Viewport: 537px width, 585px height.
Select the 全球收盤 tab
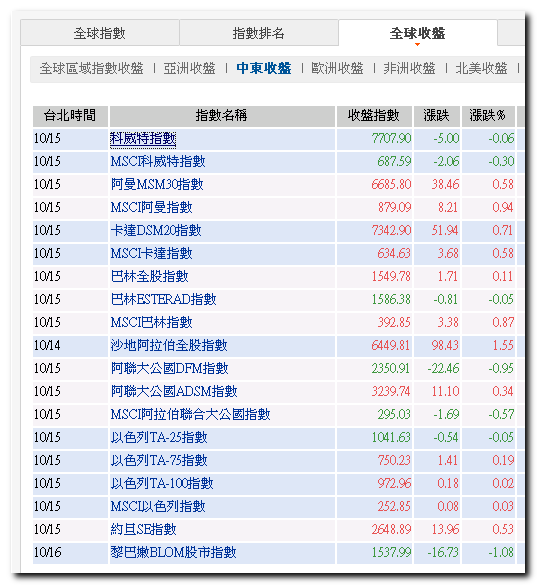[x=418, y=33]
